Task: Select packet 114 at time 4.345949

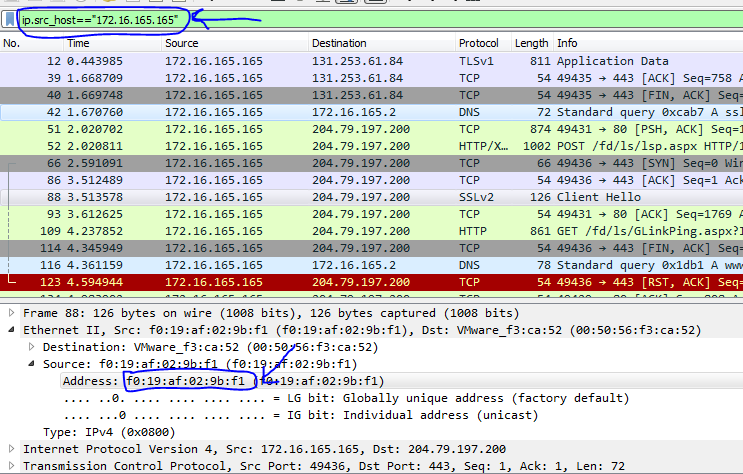Action: point(372,248)
